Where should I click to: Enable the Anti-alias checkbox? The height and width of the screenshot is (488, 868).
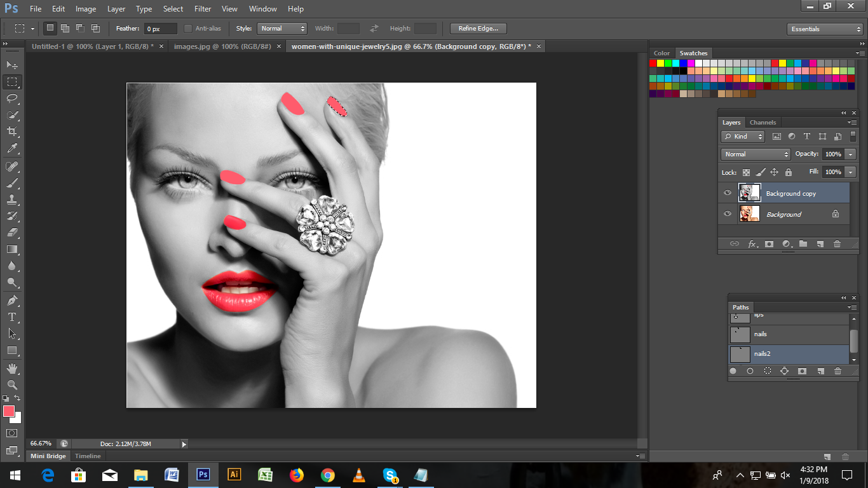pos(188,29)
